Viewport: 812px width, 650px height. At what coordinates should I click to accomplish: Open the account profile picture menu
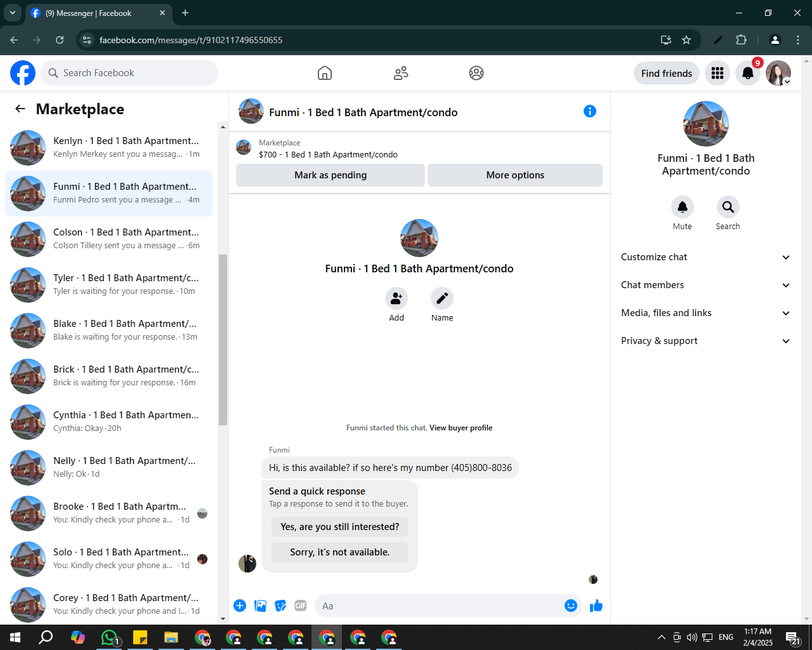[x=778, y=74]
